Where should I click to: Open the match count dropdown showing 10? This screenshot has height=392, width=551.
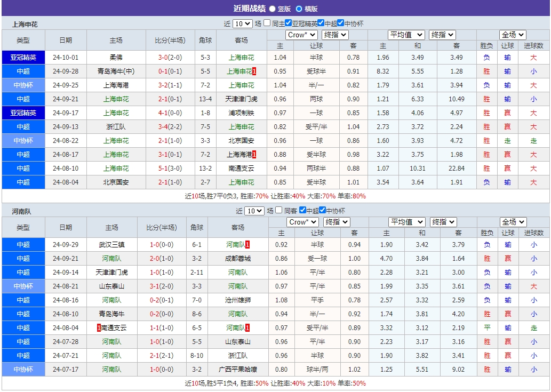click(x=242, y=23)
